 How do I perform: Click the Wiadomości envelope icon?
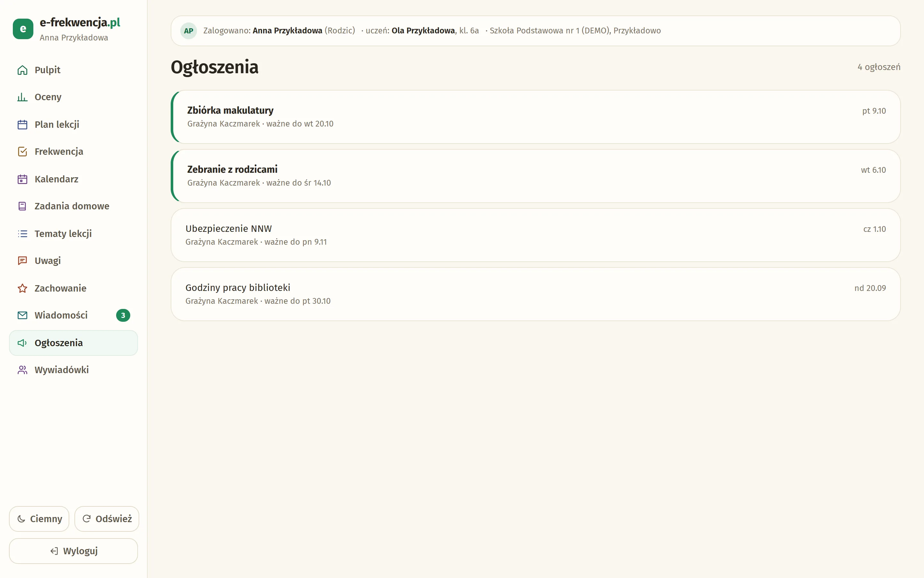(22, 315)
